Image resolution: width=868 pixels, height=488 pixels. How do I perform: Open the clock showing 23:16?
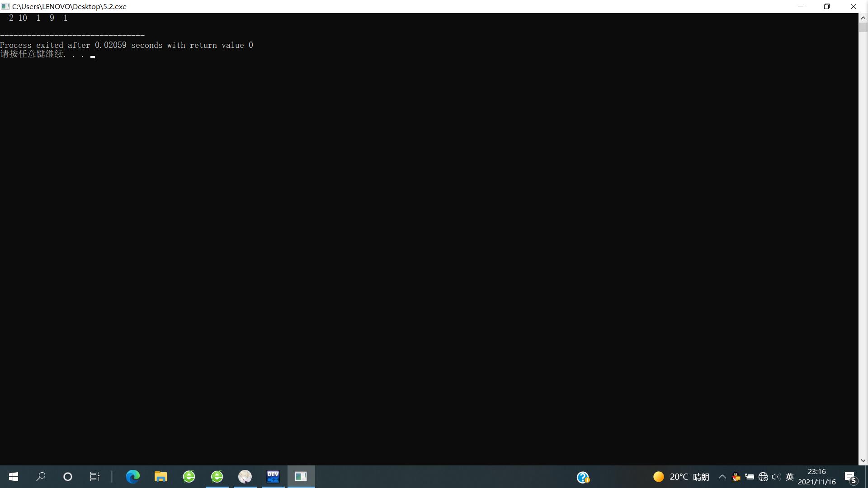pyautogui.click(x=816, y=477)
